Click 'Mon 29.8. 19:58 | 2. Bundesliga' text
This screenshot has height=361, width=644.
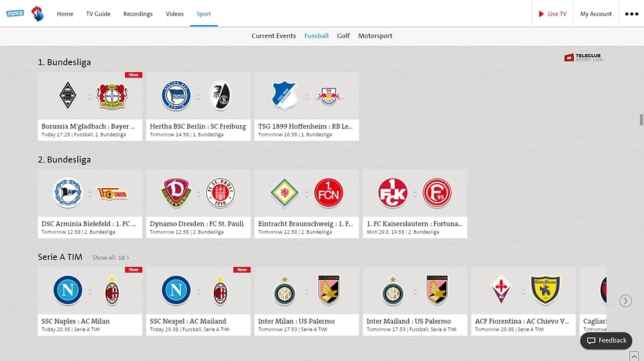click(402, 232)
